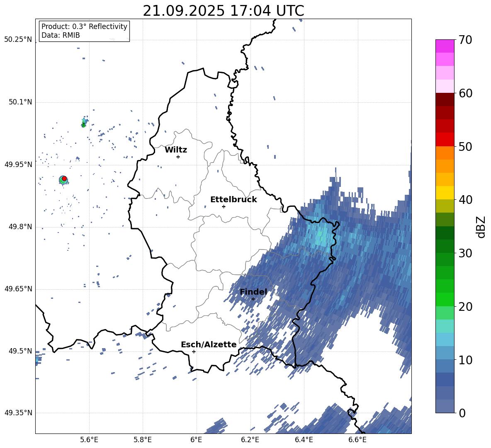Click the cross marker below Esch/Alzette
This screenshot has height=448, width=491.
[194, 351]
